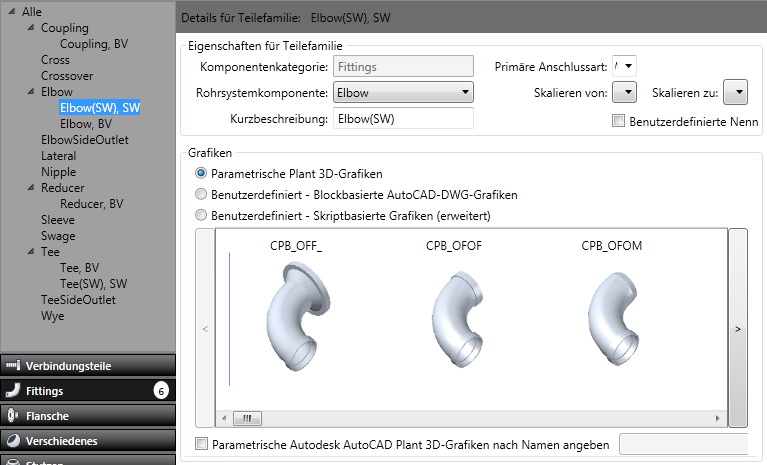Switch to the Fittings panel
This screenshot has height=465, width=767.
[88, 390]
